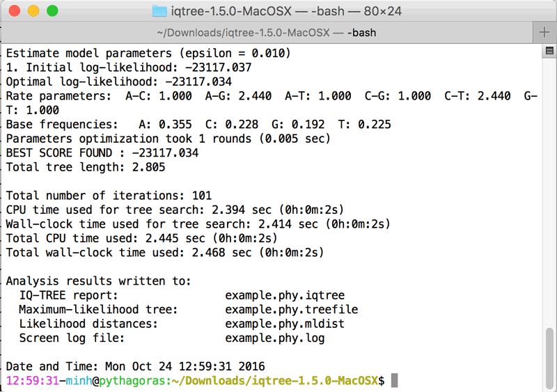
Task: Click the yellow minimize window button
Action: coord(33,10)
